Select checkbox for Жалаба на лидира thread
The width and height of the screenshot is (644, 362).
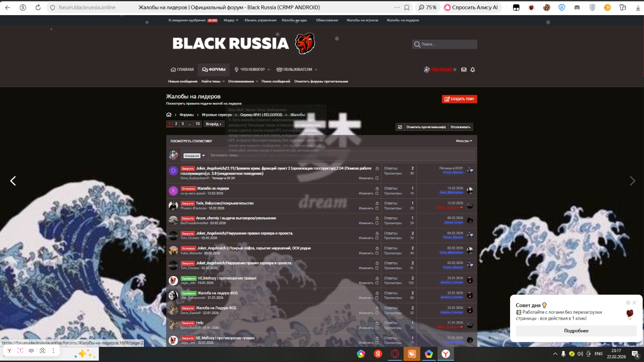[x=377, y=193]
